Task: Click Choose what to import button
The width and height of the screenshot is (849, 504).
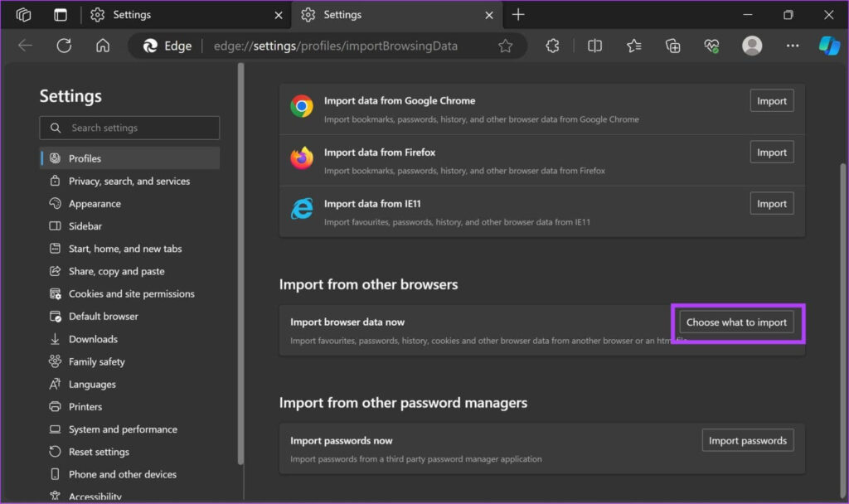Action: pos(736,322)
